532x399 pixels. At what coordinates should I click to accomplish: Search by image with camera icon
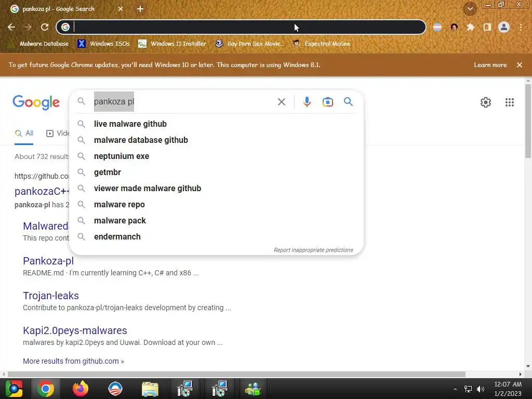pyautogui.click(x=327, y=102)
